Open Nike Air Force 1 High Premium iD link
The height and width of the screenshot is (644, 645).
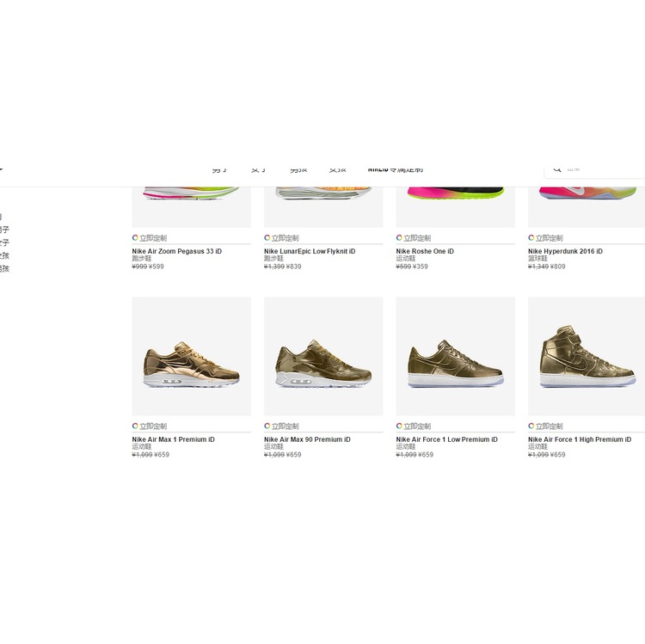point(580,439)
